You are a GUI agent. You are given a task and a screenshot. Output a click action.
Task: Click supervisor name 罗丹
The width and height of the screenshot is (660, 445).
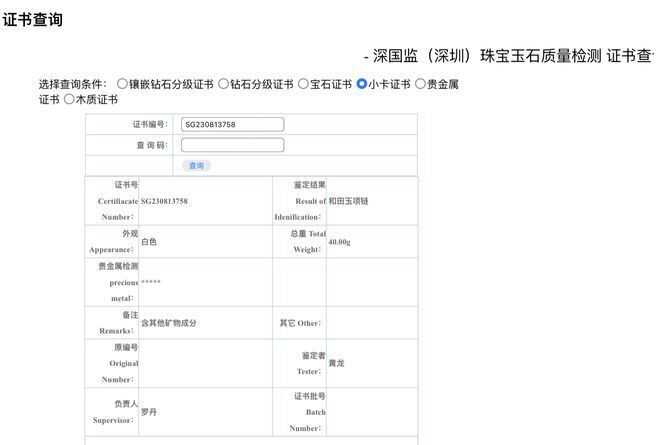click(148, 412)
